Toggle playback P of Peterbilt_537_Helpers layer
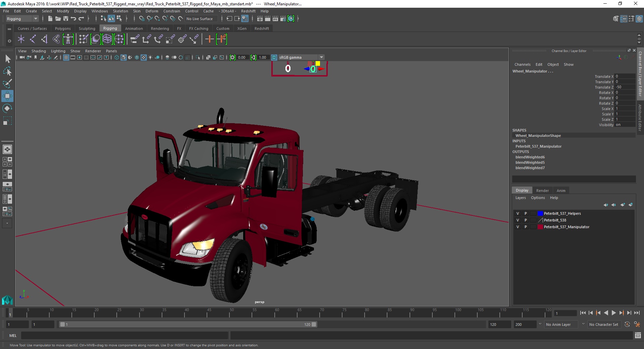644x349 pixels. click(x=526, y=213)
